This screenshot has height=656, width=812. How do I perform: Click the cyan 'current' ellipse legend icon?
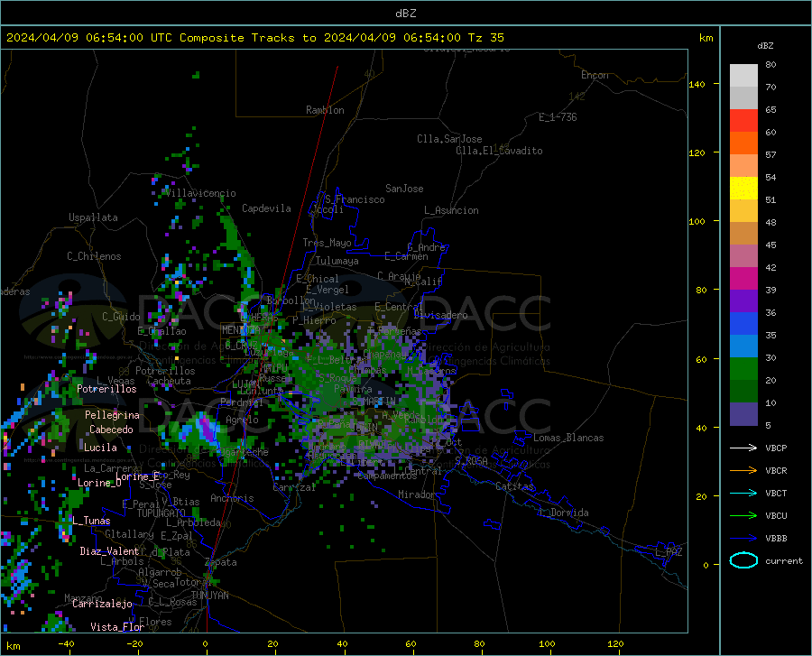pos(743,560)
